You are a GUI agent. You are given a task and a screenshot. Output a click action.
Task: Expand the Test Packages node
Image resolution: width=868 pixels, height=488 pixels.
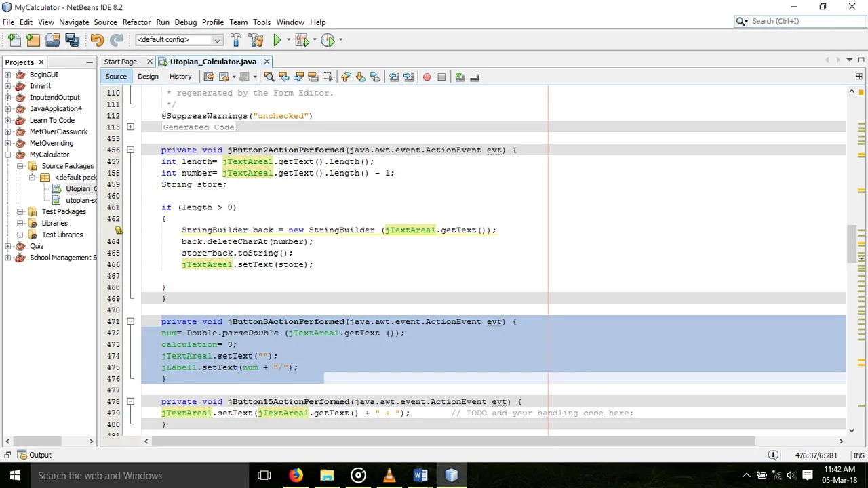coord(20,211)
